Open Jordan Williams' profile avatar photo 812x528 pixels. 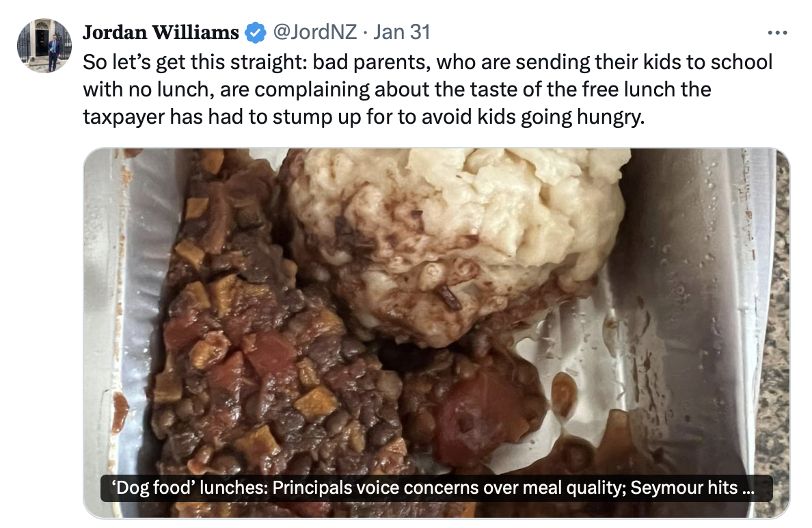[44, 46]
